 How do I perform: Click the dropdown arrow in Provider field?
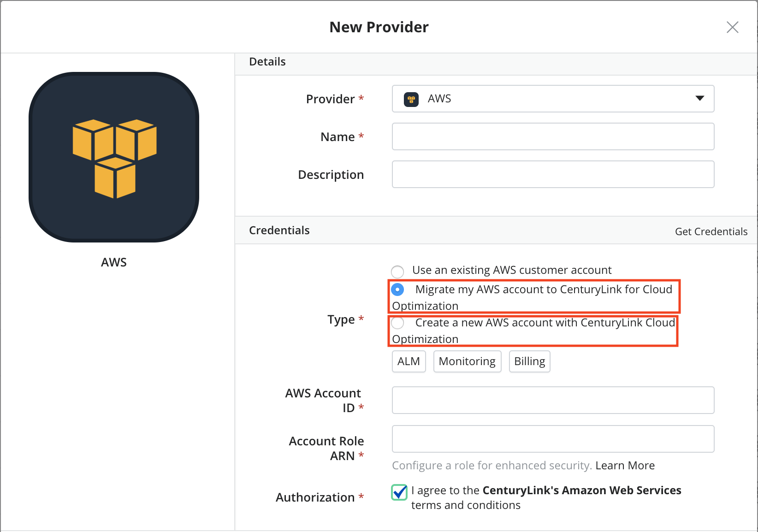[699, 98]
